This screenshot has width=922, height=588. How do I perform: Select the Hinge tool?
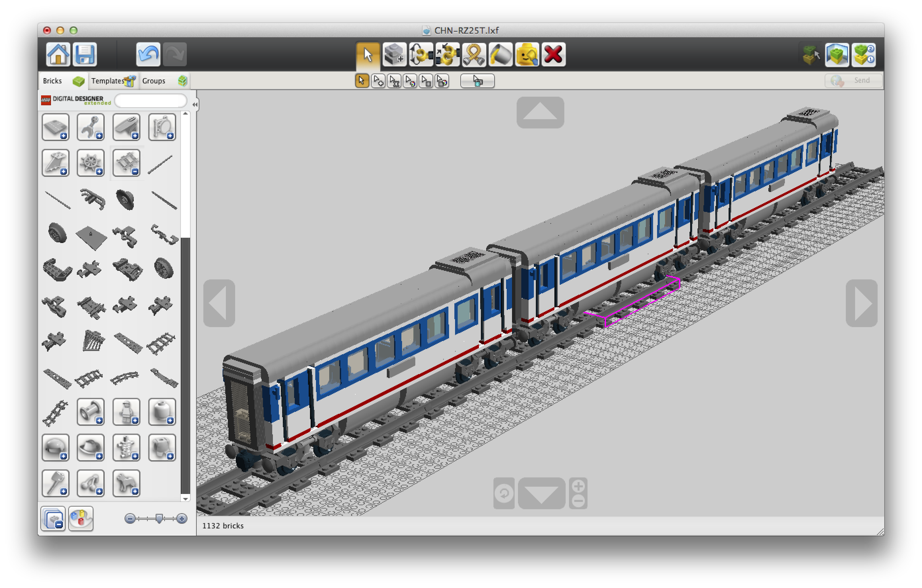[x=421, y=55]
